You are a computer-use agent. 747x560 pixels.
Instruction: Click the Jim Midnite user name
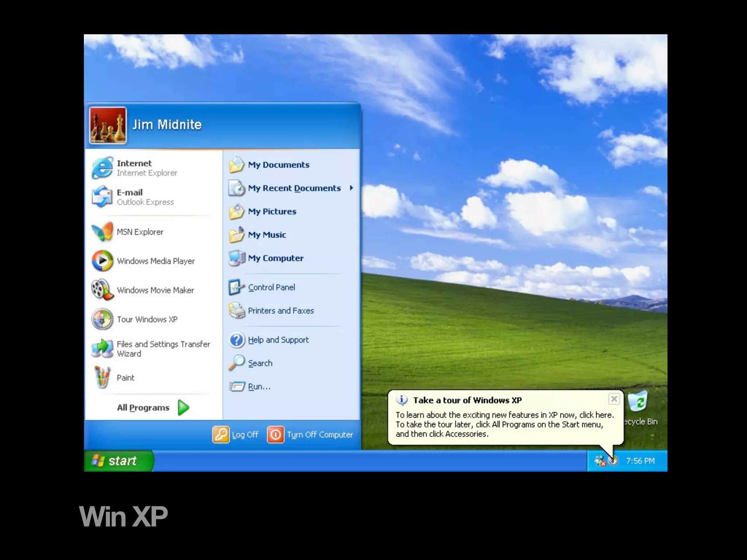point(167,125)
